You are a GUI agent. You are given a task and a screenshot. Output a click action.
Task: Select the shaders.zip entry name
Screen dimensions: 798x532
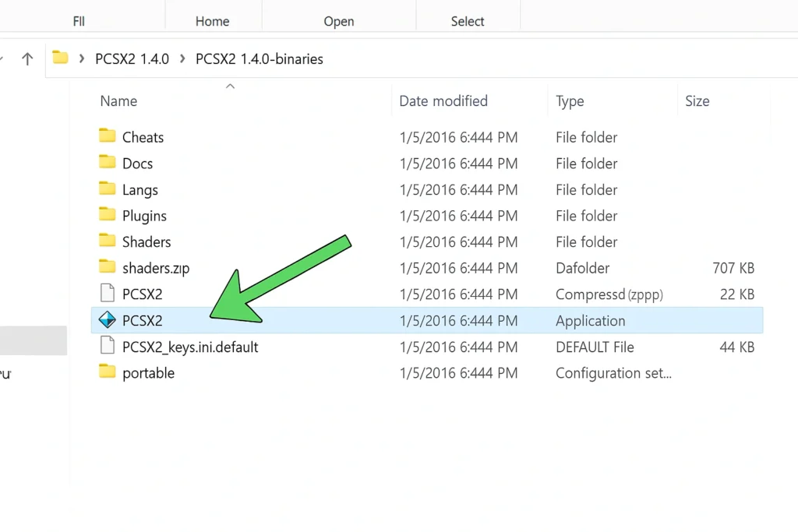tap(156, 269)
